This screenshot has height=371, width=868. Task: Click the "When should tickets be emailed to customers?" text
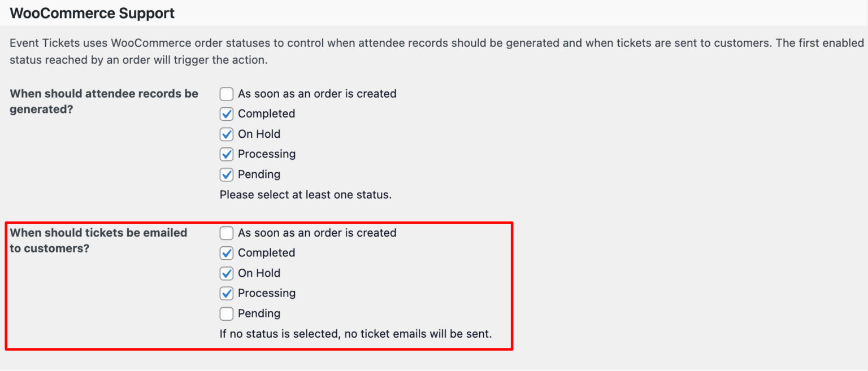pos(98,240)
